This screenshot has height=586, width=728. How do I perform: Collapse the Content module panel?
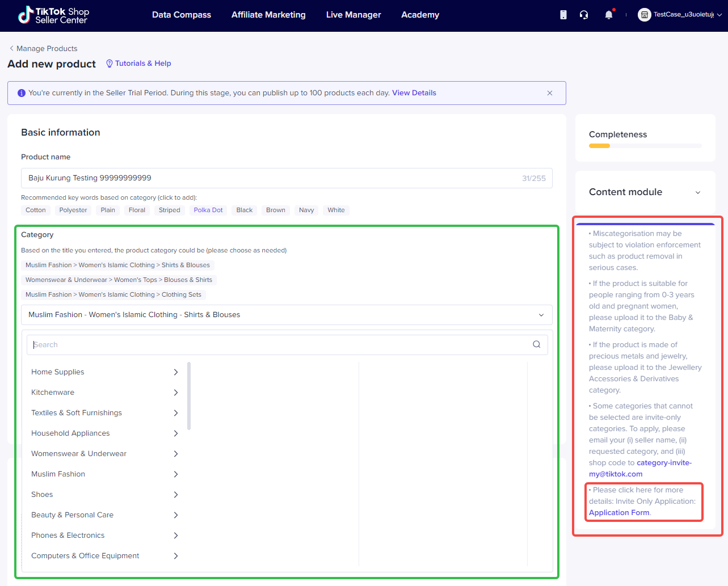698,192
